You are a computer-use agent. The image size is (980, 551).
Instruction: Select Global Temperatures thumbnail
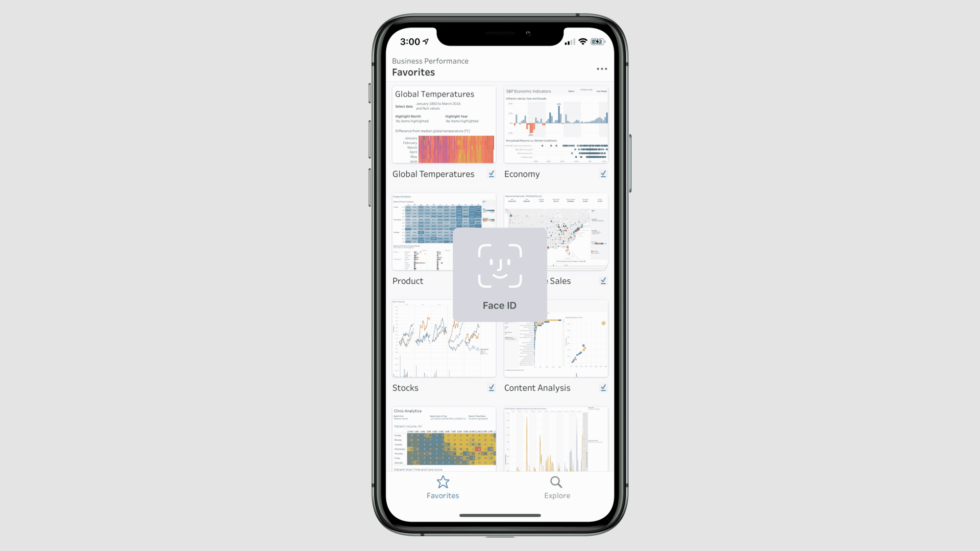(x=443, y=125)
